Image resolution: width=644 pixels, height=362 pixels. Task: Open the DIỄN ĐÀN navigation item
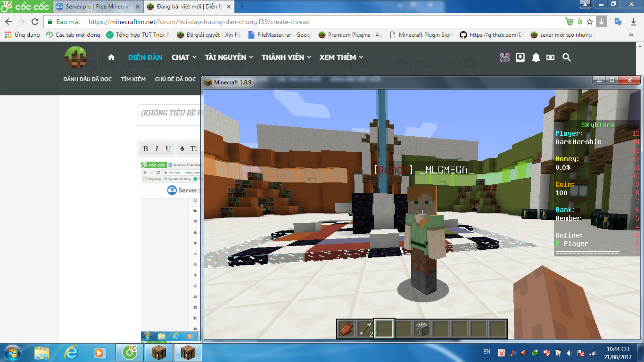coord(145,58)
